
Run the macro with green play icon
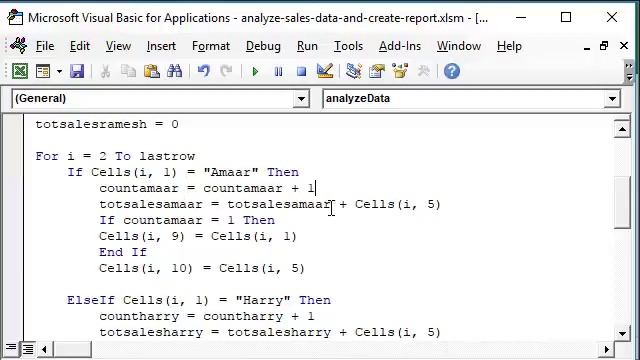tap(255, 72)
